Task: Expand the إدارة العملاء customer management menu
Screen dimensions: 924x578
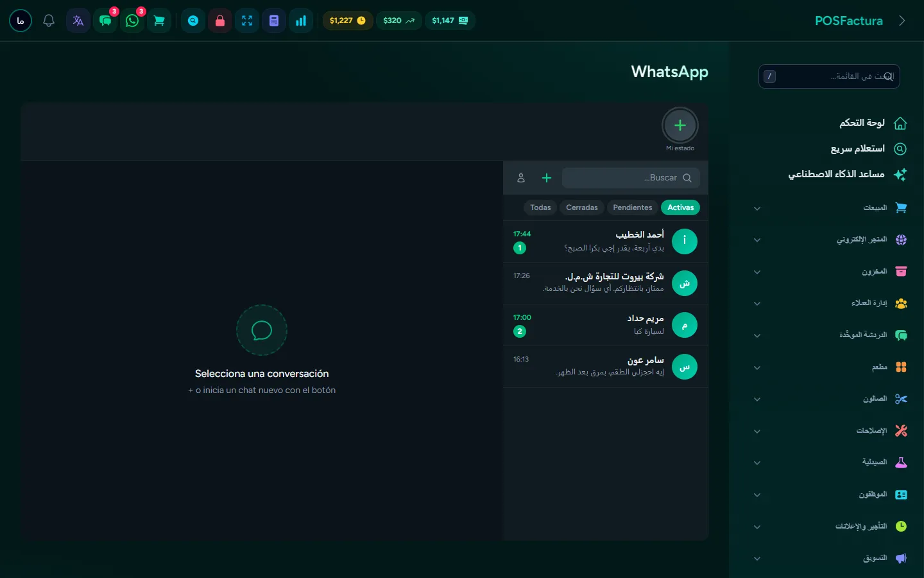Action: point(829,303)
